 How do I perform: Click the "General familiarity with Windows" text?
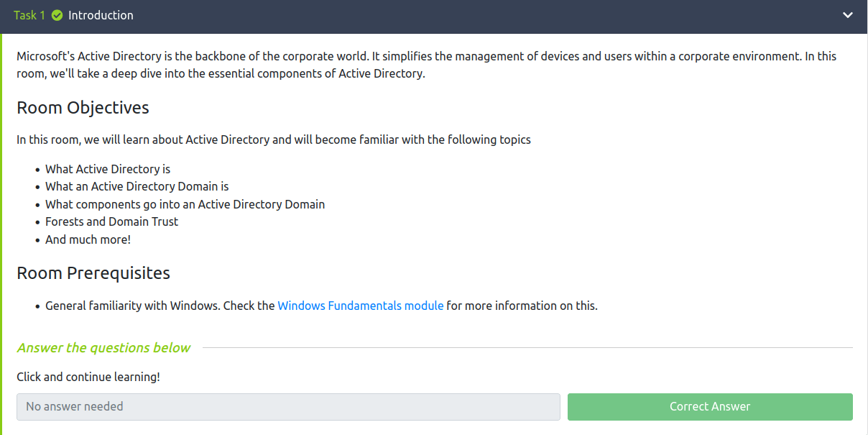[x=132, y=306]
